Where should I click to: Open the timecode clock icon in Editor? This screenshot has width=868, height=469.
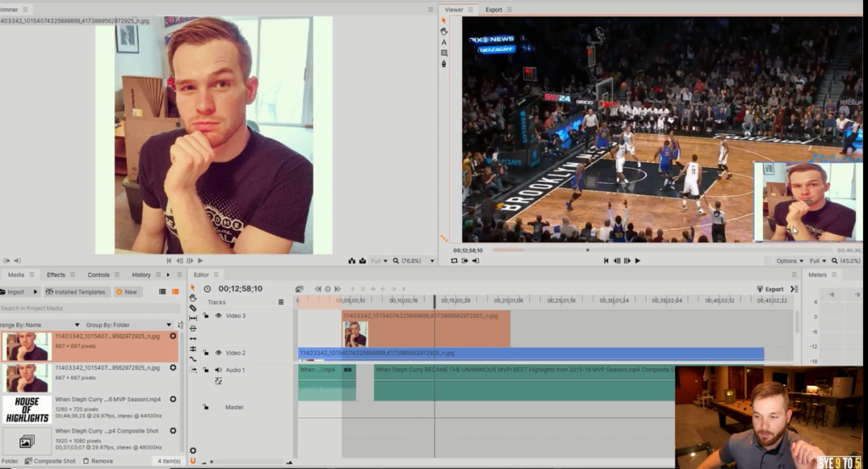207,288
